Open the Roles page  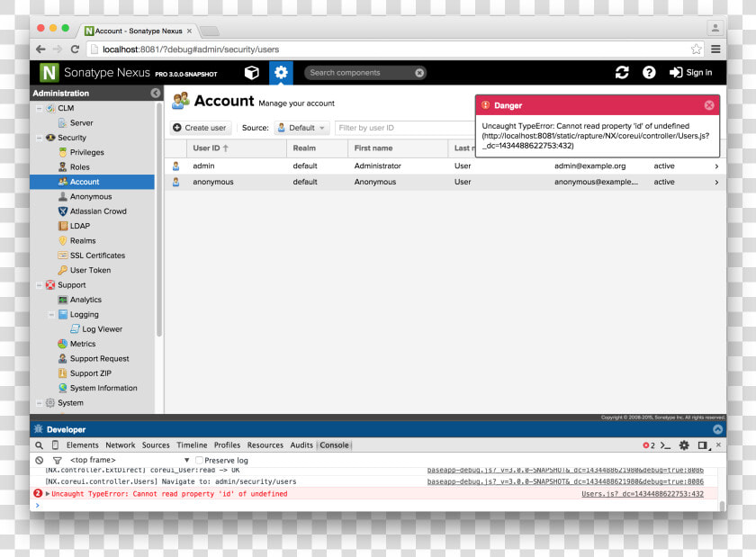click(74, 166)
